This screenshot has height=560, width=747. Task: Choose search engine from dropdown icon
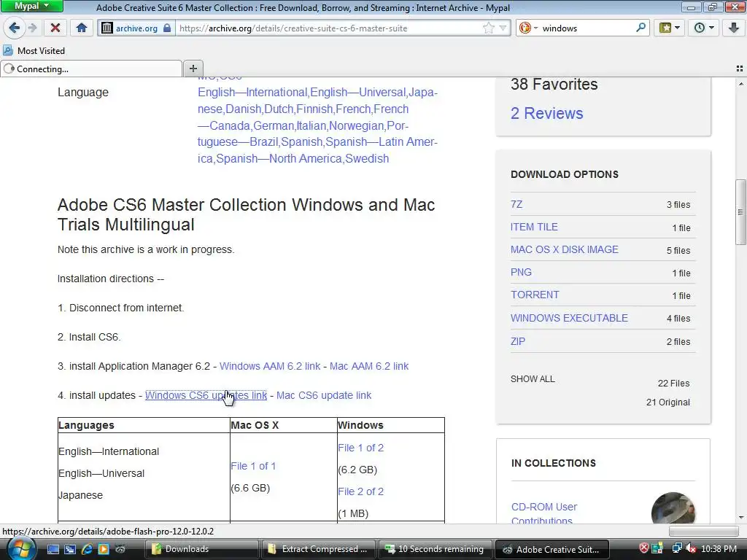point(528,28)
